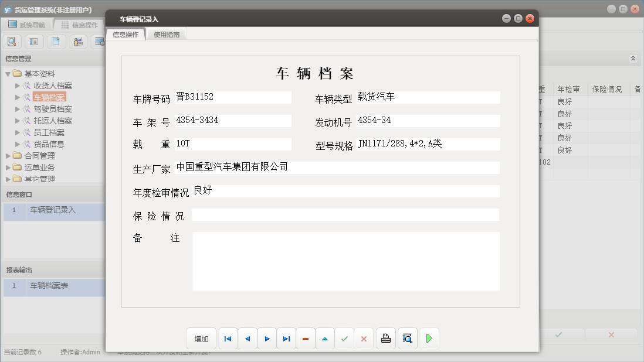Cancel edits with the red X icon
Viewport: 644px width, 362px height.
click(x=364, y=338)
